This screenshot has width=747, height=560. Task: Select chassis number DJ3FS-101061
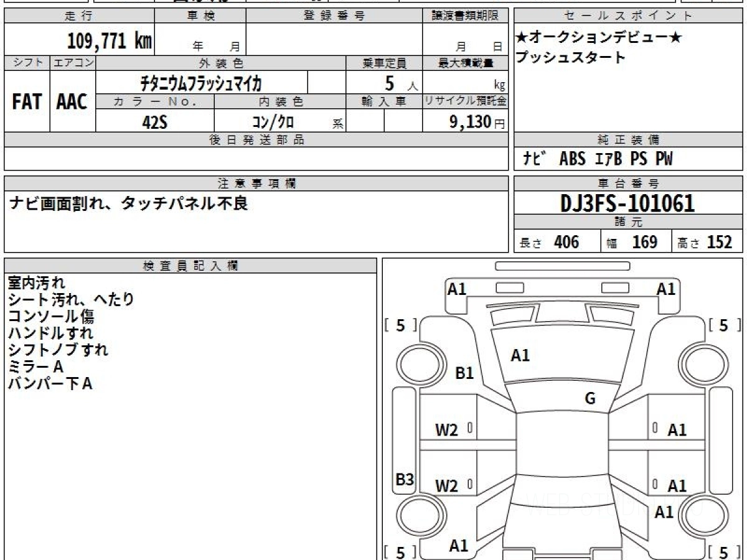click(x=627, y=203)
